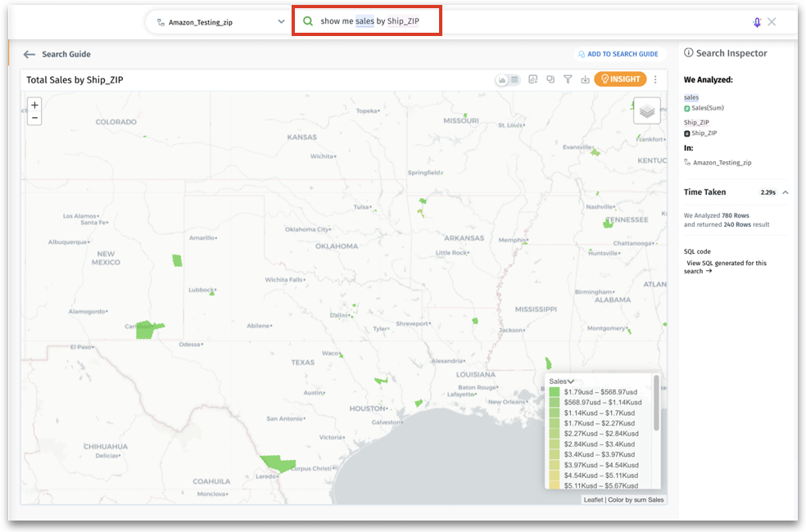Click ADD TO SEARCH GUIDE
Image resolution: width=806 pixels, height=532 pixels.
(x=618, y=54)
